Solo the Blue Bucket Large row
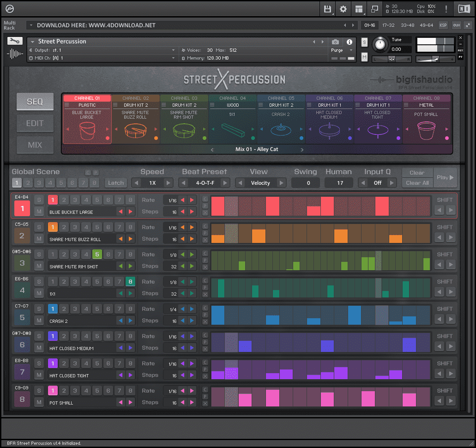 (x=39, y=200)
